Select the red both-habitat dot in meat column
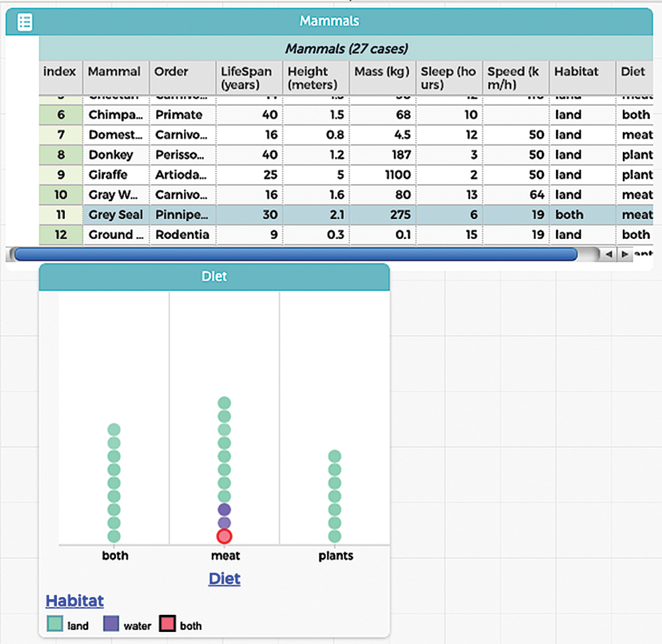 [x=225, y=536]
